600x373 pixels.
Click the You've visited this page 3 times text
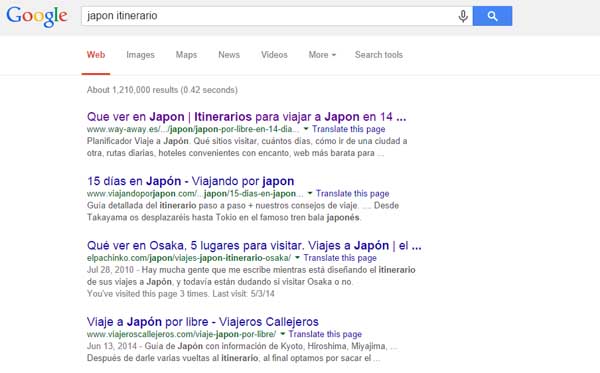click(x=181, y=294)
